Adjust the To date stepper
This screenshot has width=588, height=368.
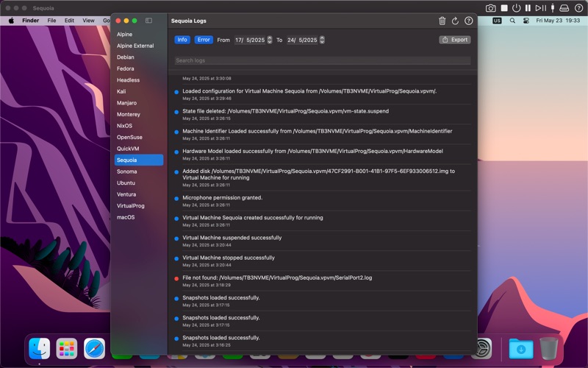pyautogui.click(x=322, y=40)
